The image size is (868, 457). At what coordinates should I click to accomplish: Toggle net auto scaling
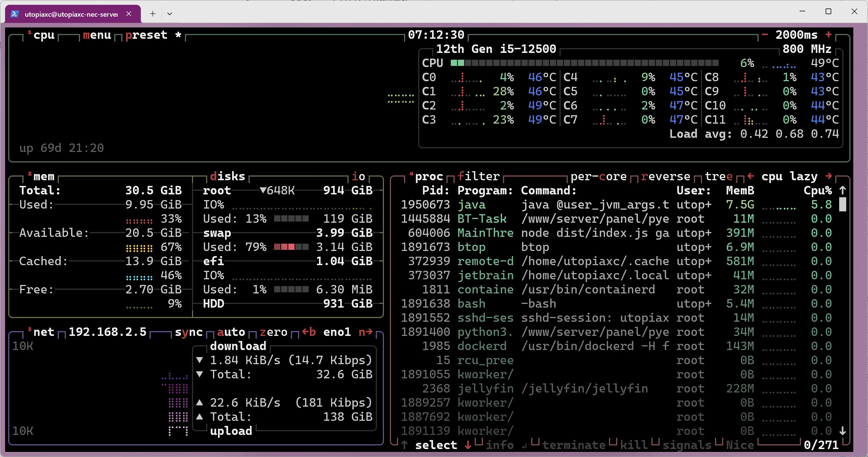231,332
